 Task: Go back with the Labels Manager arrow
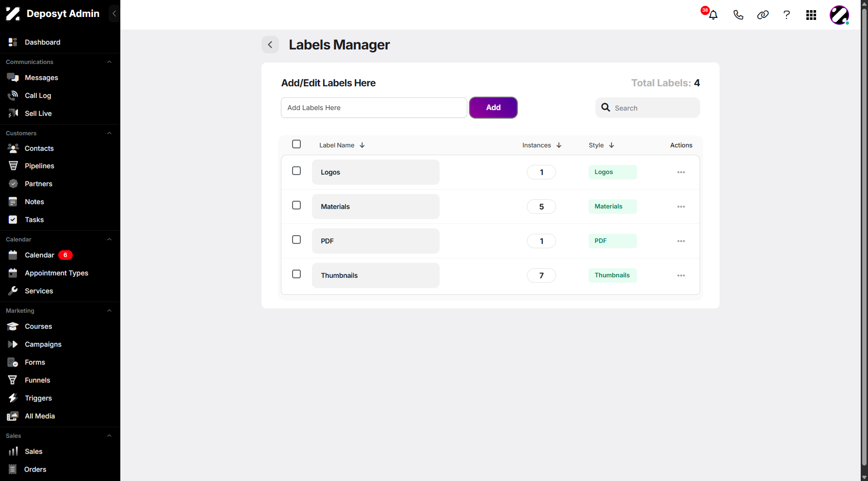click(x=270, y=45)
